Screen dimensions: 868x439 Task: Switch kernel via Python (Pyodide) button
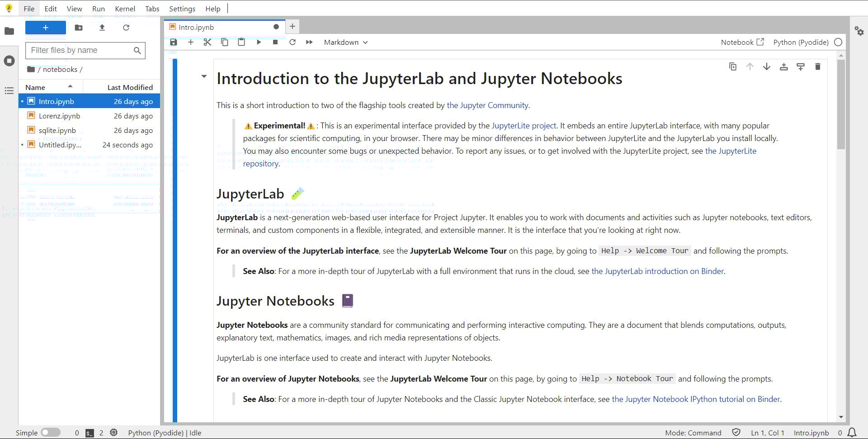pos(801,42)
